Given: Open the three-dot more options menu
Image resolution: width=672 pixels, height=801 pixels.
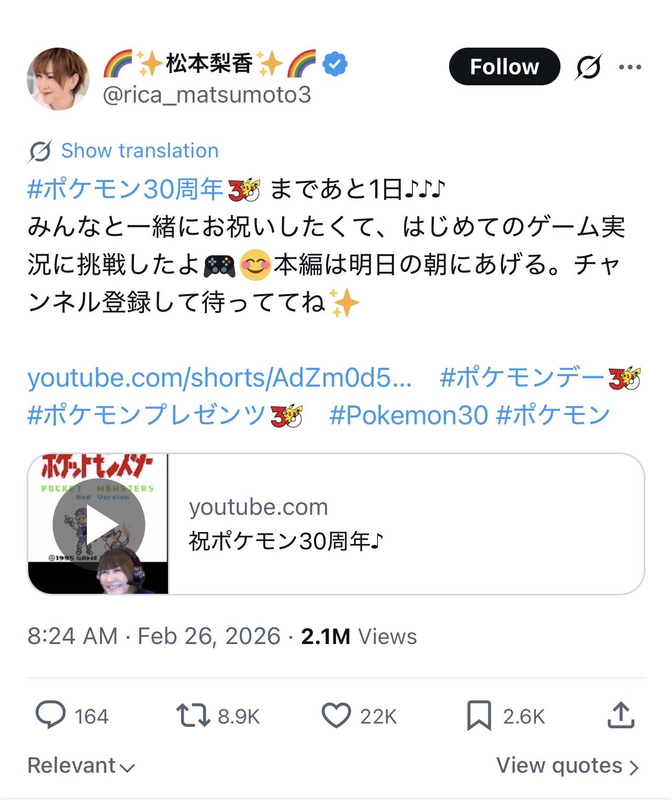Looking at the screenshot, I should 630,67.
